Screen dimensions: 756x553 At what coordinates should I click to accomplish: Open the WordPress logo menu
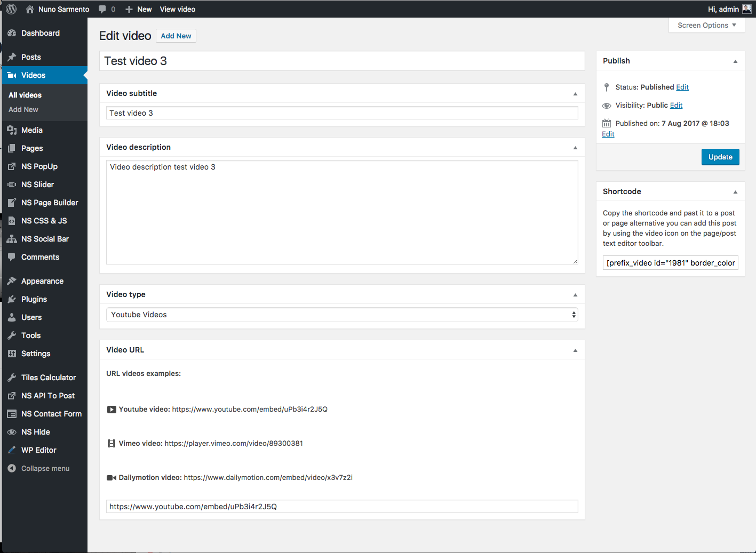pyautogui.click(x=11, y=9)
